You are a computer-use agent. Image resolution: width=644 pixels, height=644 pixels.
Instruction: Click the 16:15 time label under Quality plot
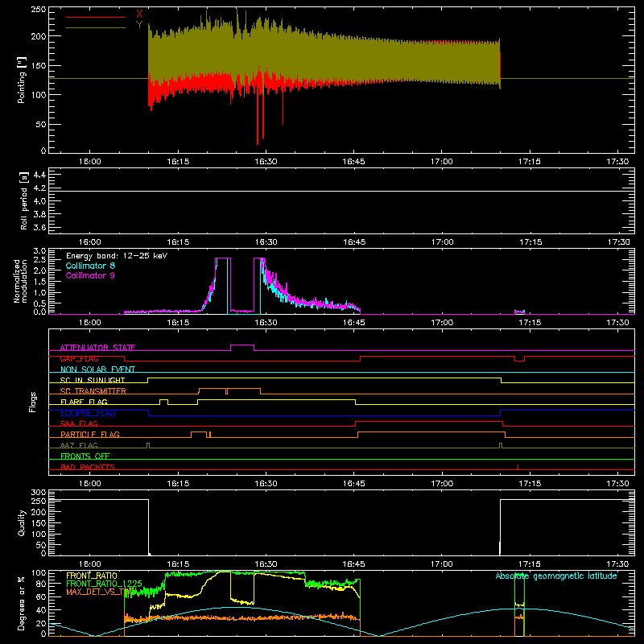(x=178, y=564)
